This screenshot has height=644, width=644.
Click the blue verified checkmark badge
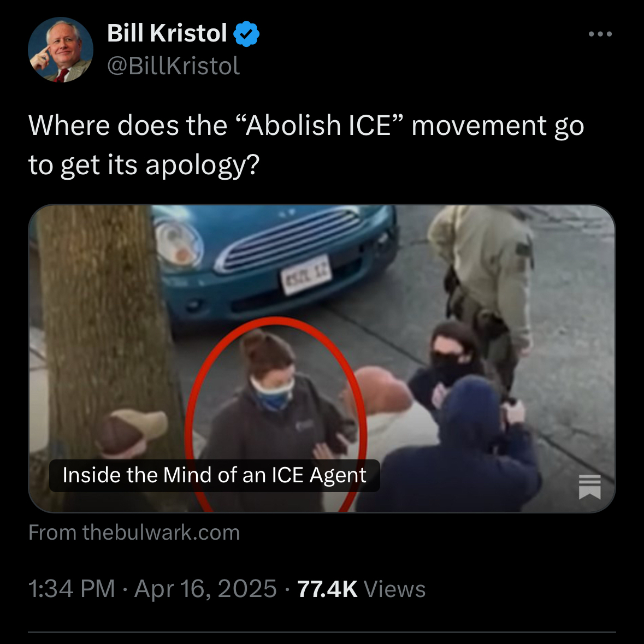click(246, 34)
